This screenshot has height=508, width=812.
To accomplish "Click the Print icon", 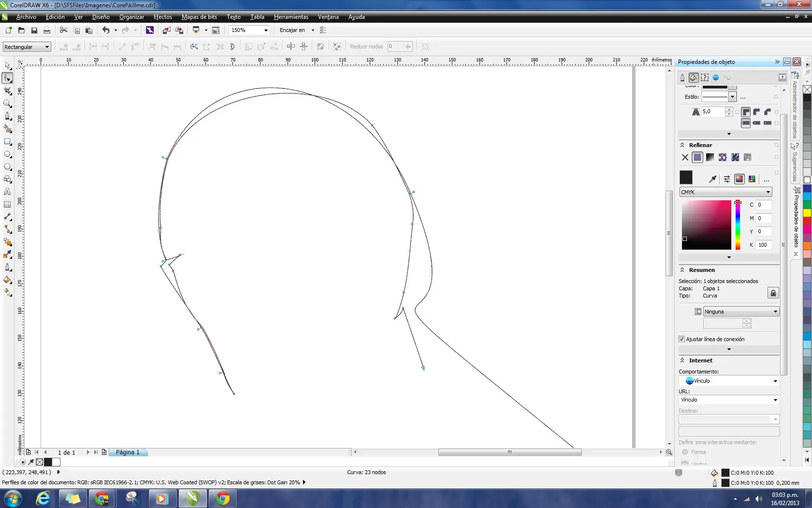I will [47, 30].
